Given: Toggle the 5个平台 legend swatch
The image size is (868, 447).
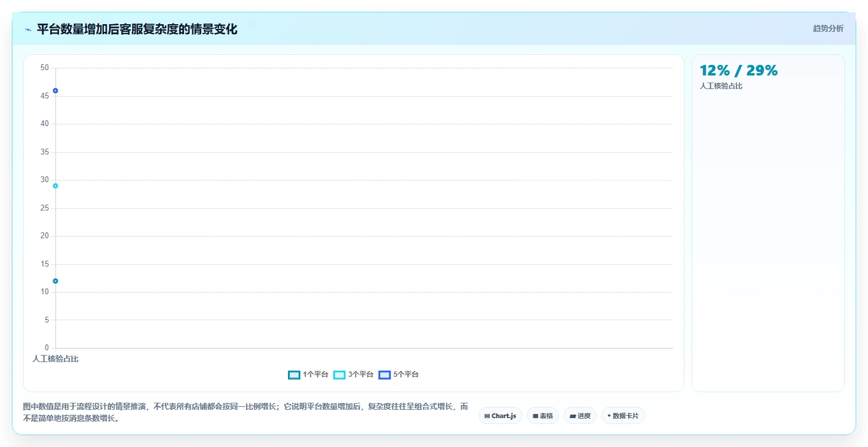Looking at the screenshot, I should click(x=385, y=374).
